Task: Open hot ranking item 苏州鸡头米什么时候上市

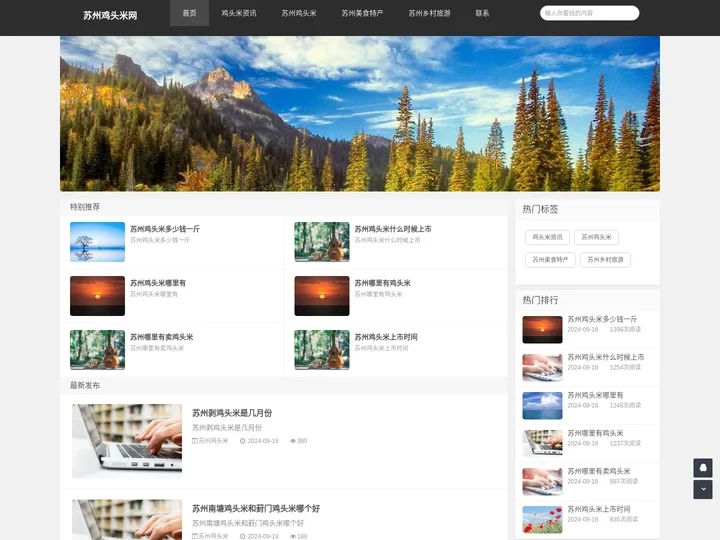Action: tap(606, 357)
